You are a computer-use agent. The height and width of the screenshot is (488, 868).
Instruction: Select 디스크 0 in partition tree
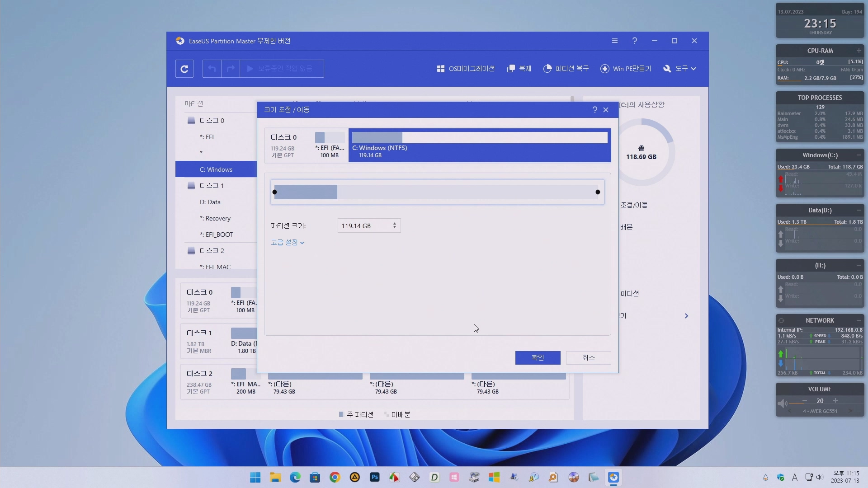pyautogui.click(x=212, y=121)
